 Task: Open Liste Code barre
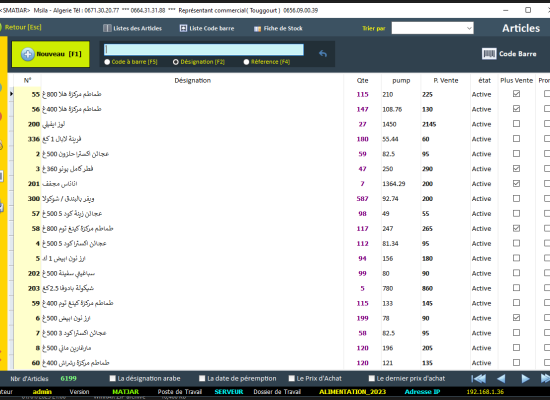pos(207,28)
